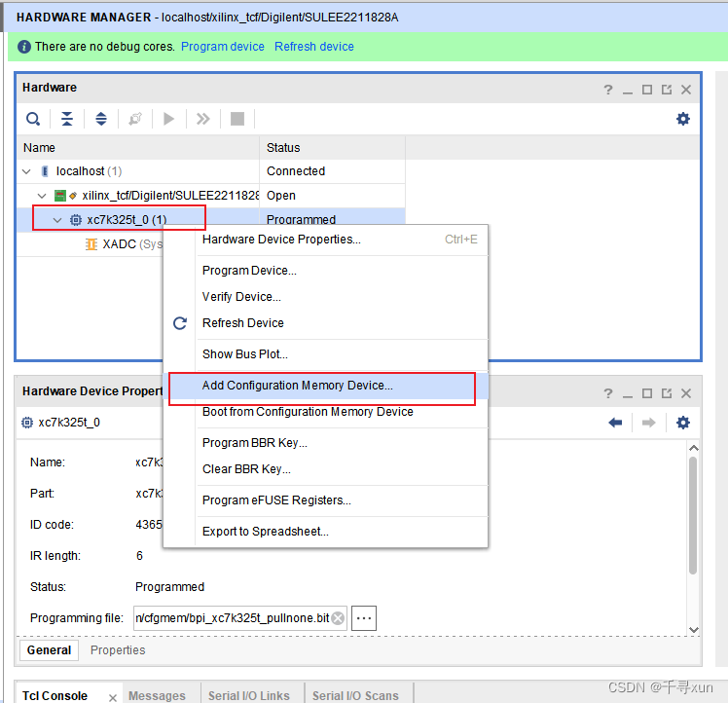
Task: Click the info icon in debug banner
Action: (24, 47)
